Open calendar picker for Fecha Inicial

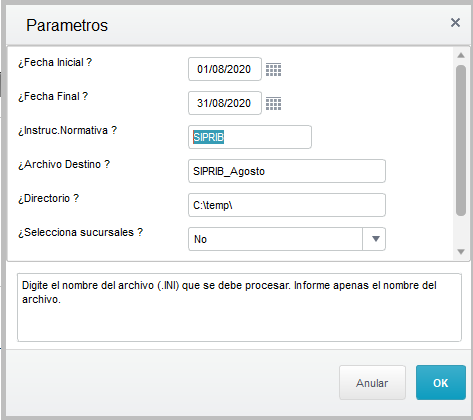tap(273, 69)
